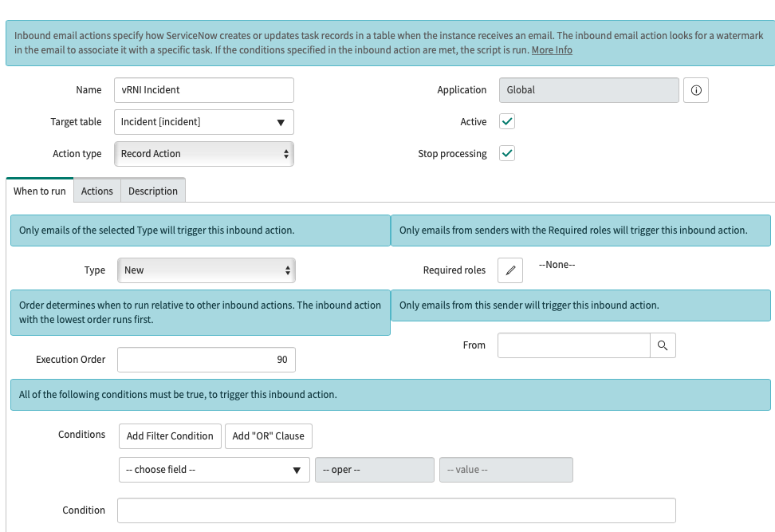Image resolution: width=775 pixels, height=532 pixels.
Task: Toggle the Active checkbox
Action: [x=507, y=121]
